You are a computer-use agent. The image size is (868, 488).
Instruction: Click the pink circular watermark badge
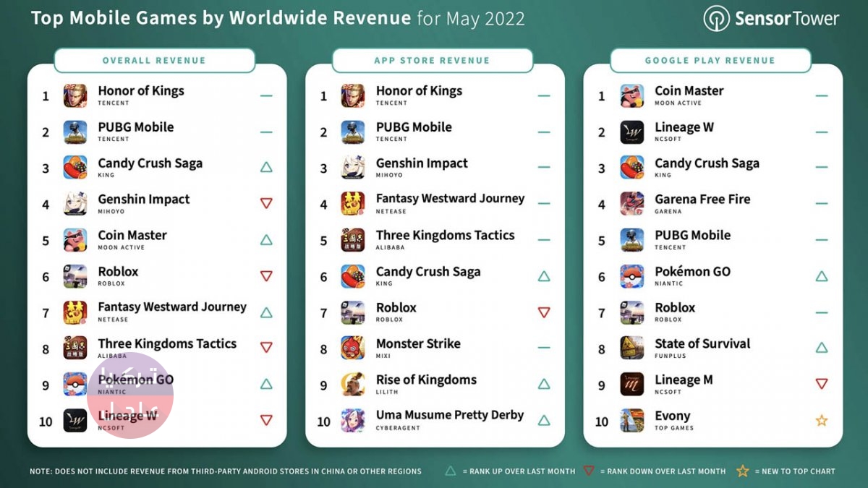click(x=130, y=395)
